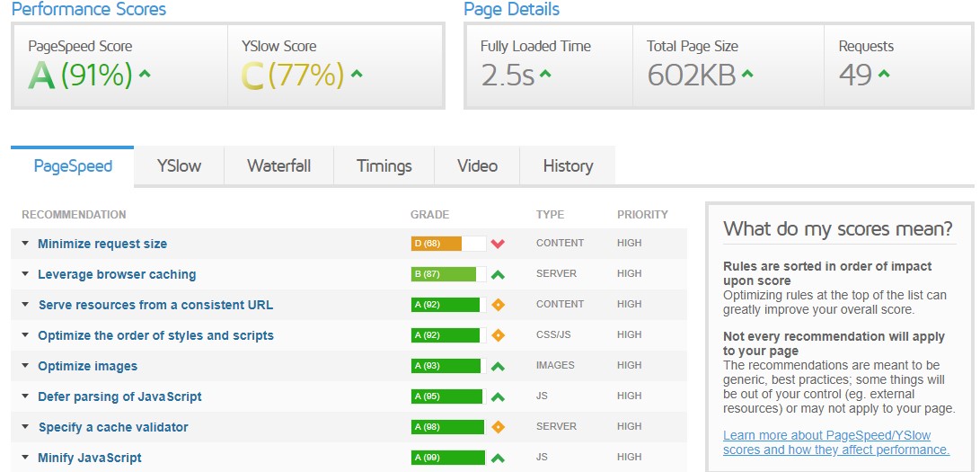Screen dimensions: 980x472
Task: Click orange diamond for Optimize order of styles
Action: tap(498, 335)
